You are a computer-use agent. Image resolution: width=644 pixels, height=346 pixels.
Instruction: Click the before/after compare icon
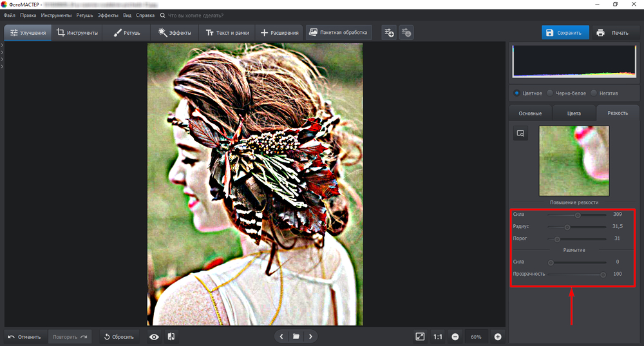pos(171,336)
